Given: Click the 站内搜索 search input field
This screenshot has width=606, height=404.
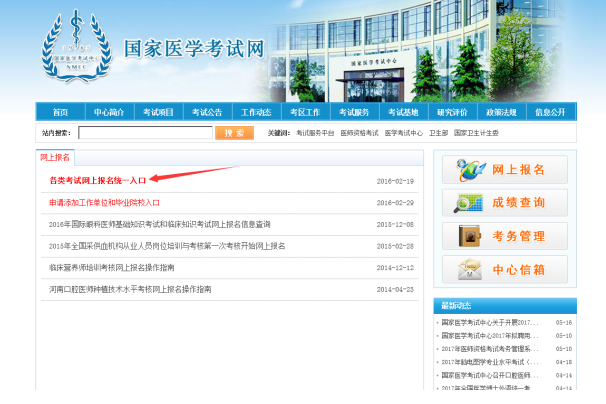Looking at the screenshot, I should (x=145, y=132).
